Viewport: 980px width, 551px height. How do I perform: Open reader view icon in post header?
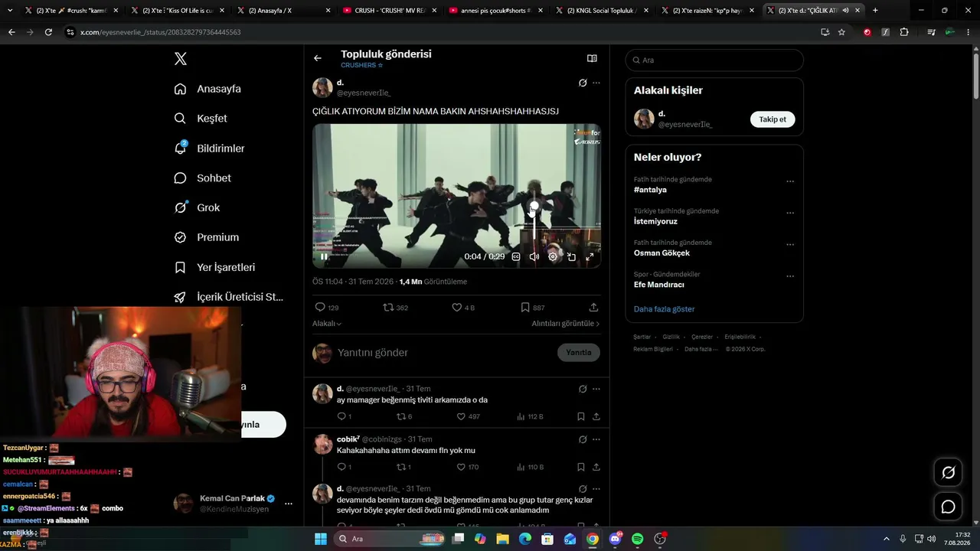click(x=592, y=58)
